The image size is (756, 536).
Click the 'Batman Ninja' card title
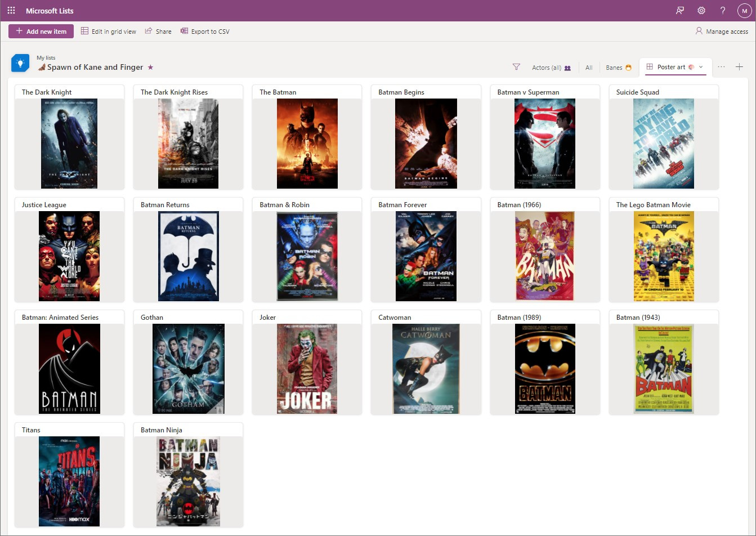[162, 430]
